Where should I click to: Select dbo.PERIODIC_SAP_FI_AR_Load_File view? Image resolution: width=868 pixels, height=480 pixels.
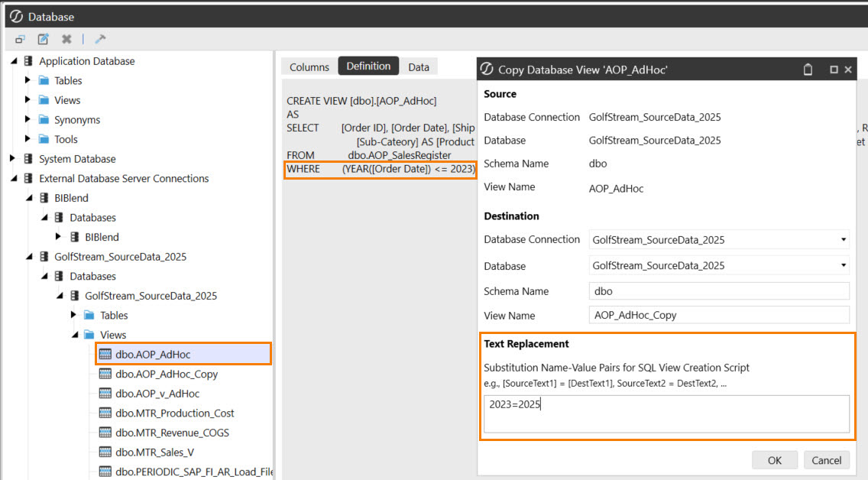(194, 472)
